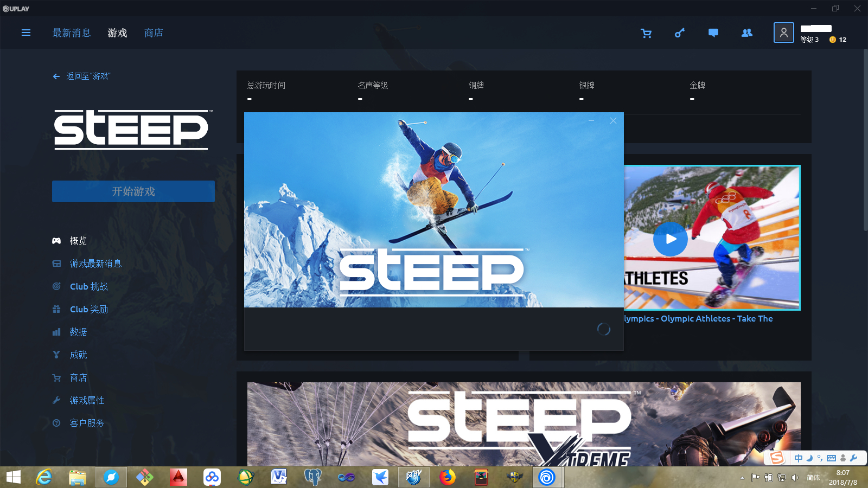The width and height of the screenshot is (868, 488).
Task: Open the Baidu cloud taskbar icon
Action: click(x=212, y=477)
